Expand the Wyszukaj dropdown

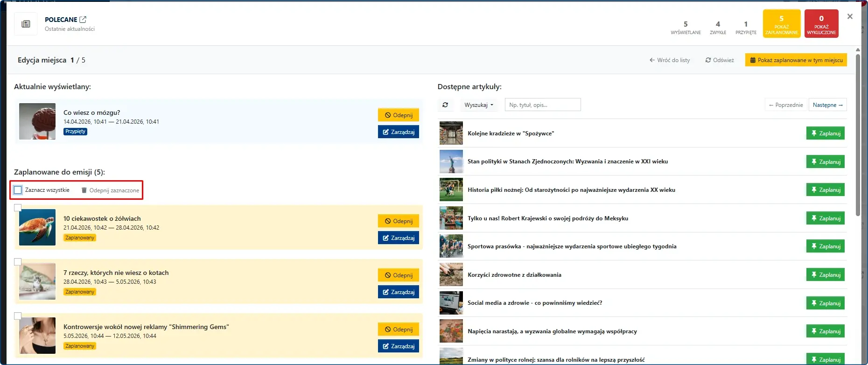pos(478,105)
